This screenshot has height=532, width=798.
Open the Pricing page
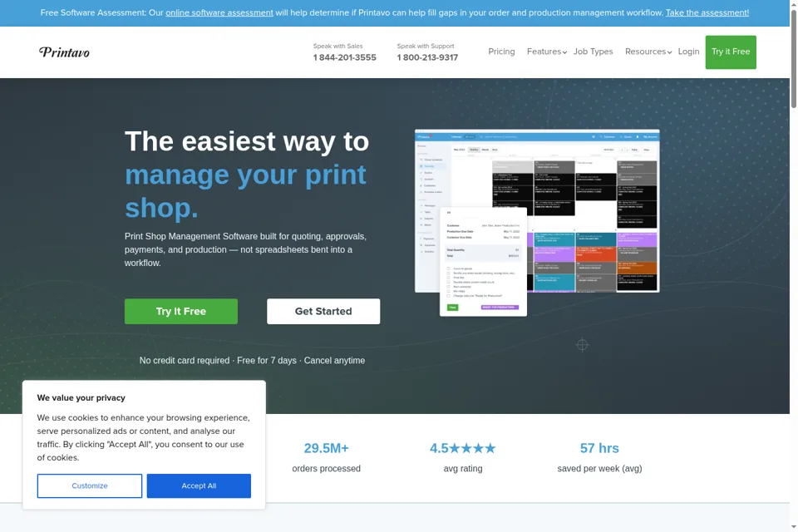tap(501, 52)
